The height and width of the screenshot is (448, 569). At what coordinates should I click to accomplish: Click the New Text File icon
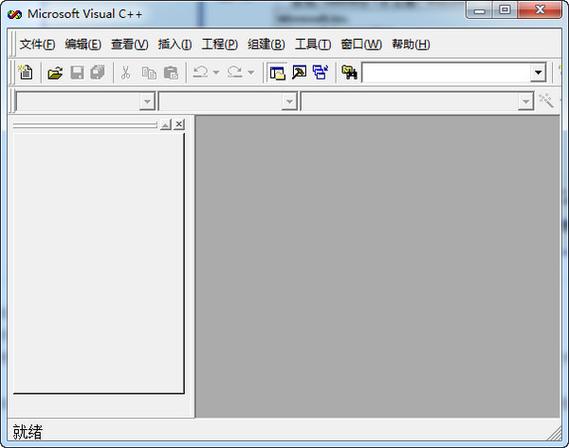click(26, 72)
